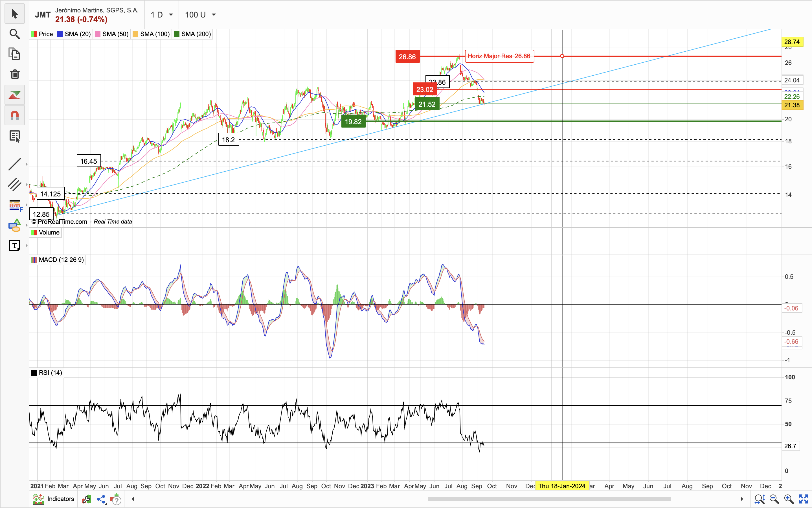Screen dimensions: 812x508
Task: Click the share chart icon
Action: point(101,499)
